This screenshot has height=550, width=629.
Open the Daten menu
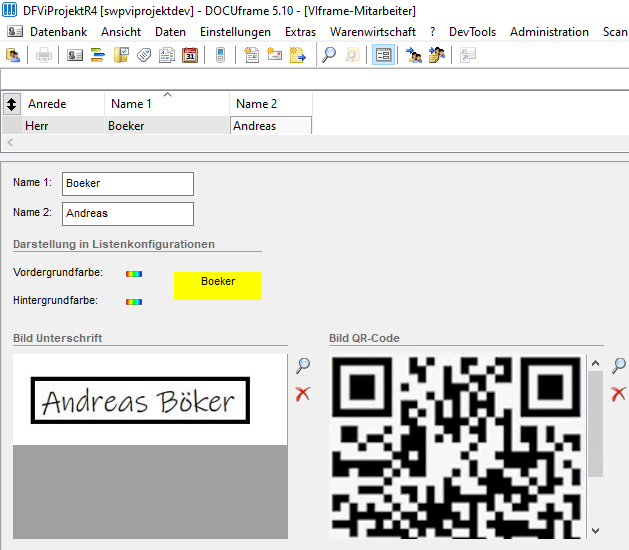(x=170, y=32)
